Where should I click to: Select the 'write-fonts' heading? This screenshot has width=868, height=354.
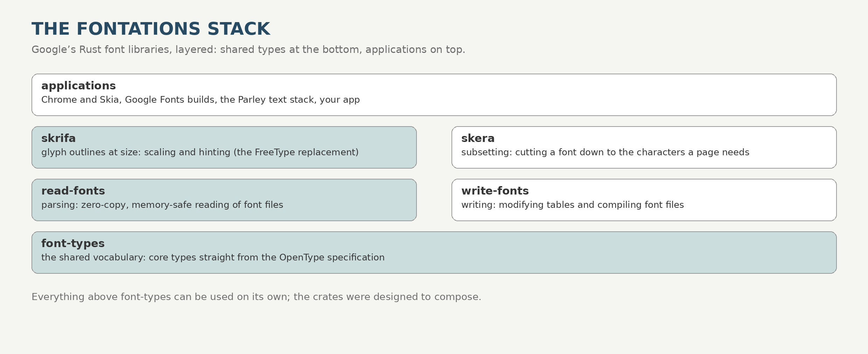point(495,191)
